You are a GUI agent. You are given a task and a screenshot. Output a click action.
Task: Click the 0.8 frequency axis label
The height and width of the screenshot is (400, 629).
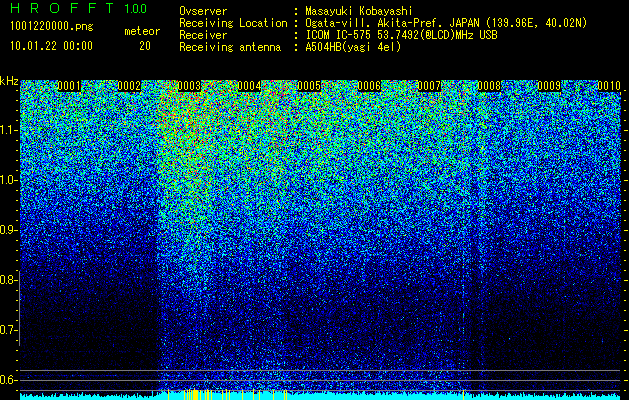pyautogui.click(x=8, y=280)
